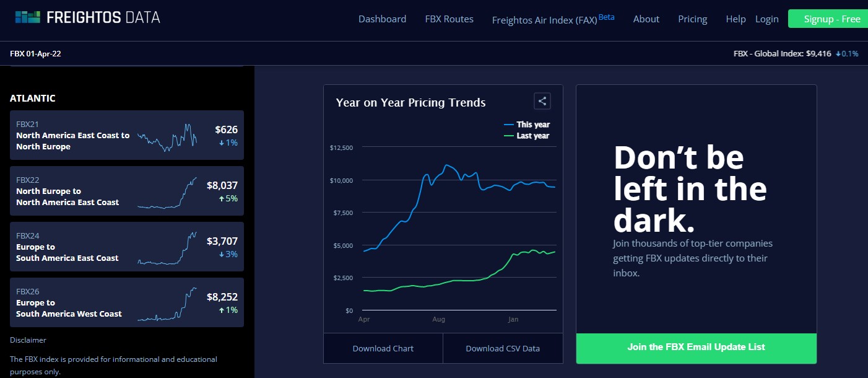Viewport: 868px width, 378px height.
Task: Click the Download Chart button
Action: (x=383, y=348)
